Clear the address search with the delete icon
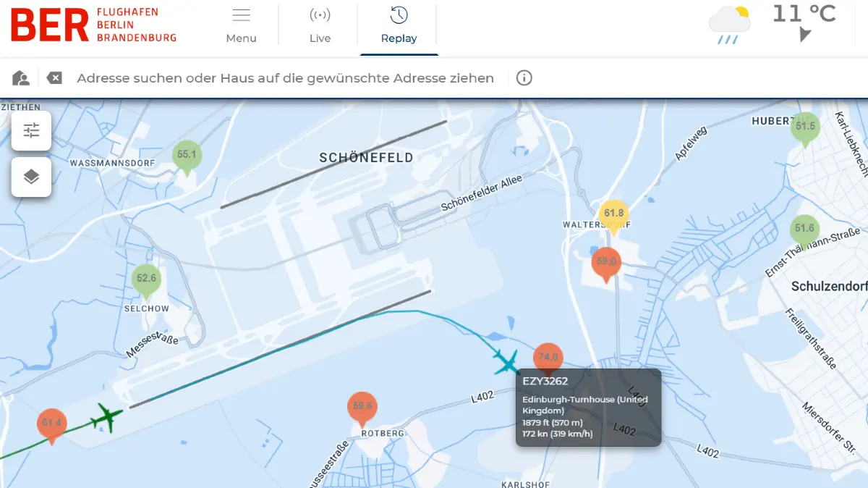Screen dimensions: 868x488 (54, 77)
